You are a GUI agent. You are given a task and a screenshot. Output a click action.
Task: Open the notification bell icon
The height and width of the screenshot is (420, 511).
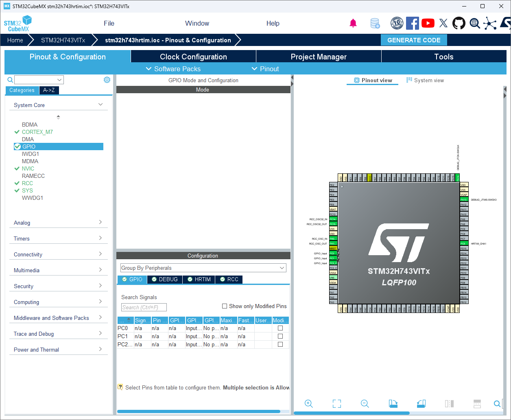353,23
